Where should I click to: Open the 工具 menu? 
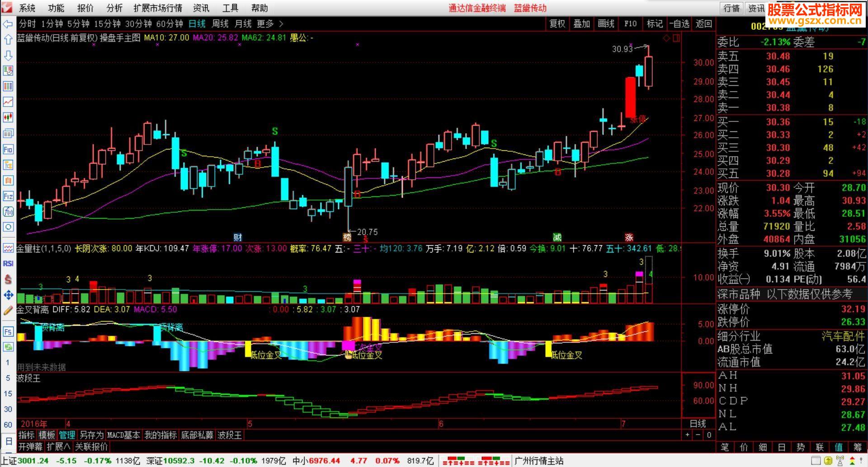click(x=230, y=8)
